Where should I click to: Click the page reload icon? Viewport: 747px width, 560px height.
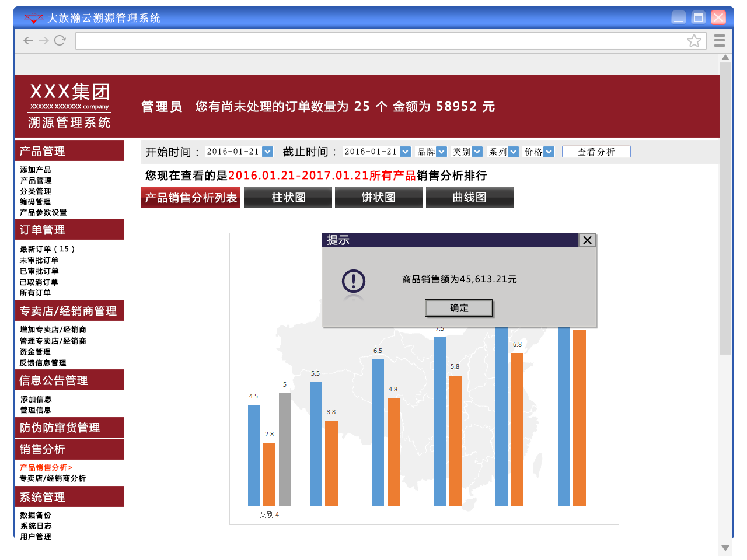click(x=60, y=40)
